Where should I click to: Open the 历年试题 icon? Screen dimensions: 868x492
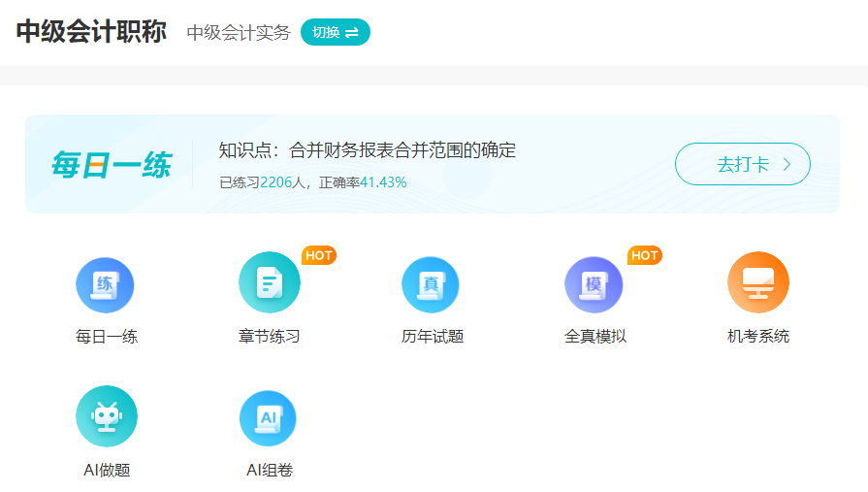[431, 284]
